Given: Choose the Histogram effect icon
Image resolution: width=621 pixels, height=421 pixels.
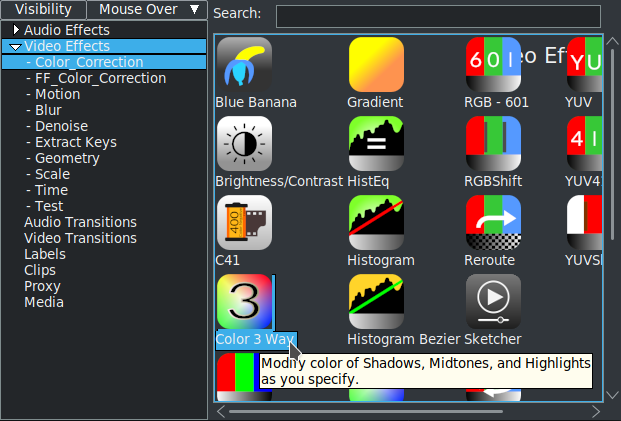Looking at the screenshot, I should point(376,222).
